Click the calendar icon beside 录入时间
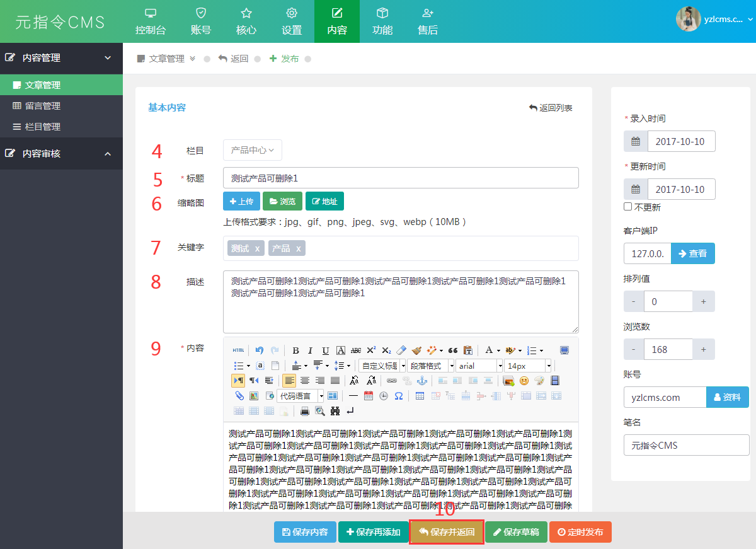756x549 pixels. (x=636, y=141)
